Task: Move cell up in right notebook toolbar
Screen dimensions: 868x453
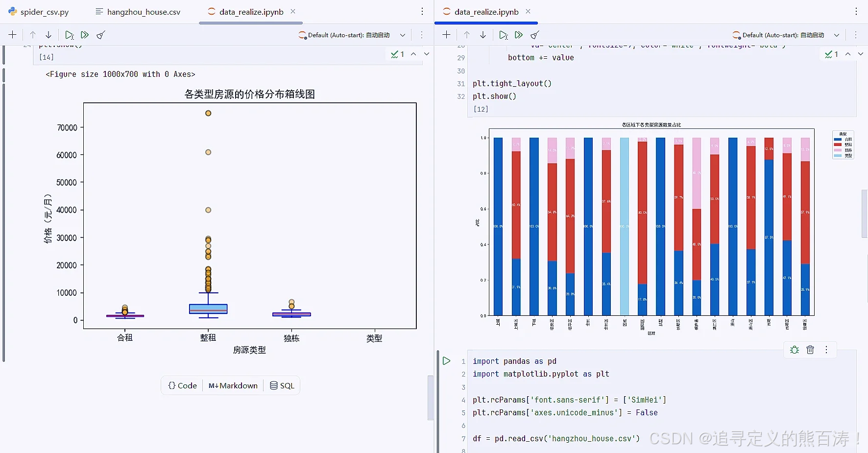Action: point(467,35)
